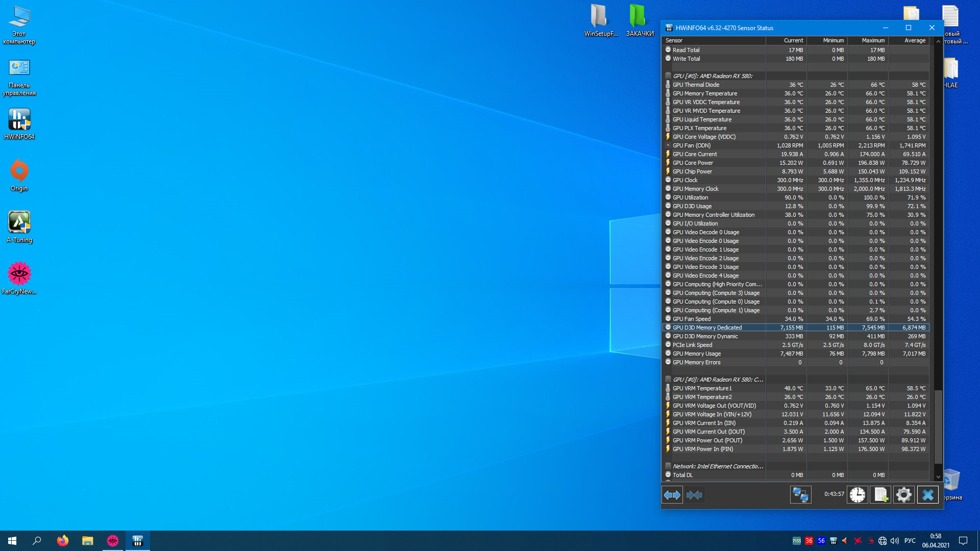Click the expand columns double-arrow button
The height and width of the screenshot is (551, 980).
(x=672, y=495)
